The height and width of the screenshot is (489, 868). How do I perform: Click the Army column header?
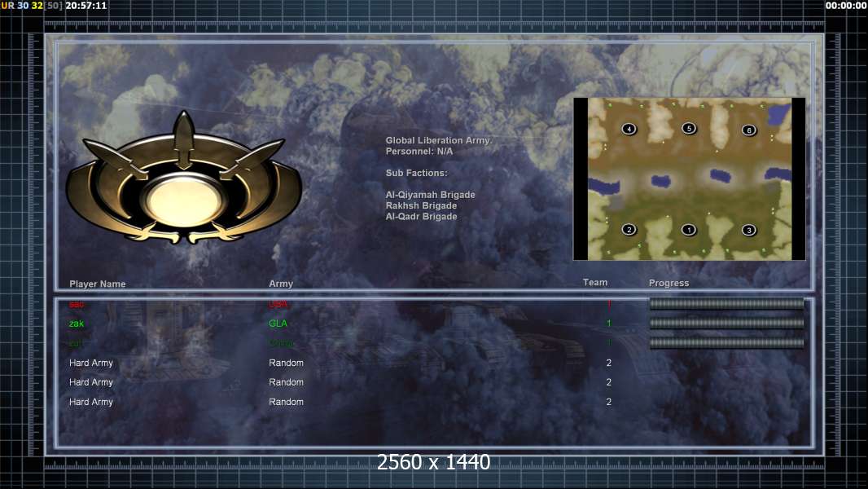pyautogui.click(x=281, y=284)
